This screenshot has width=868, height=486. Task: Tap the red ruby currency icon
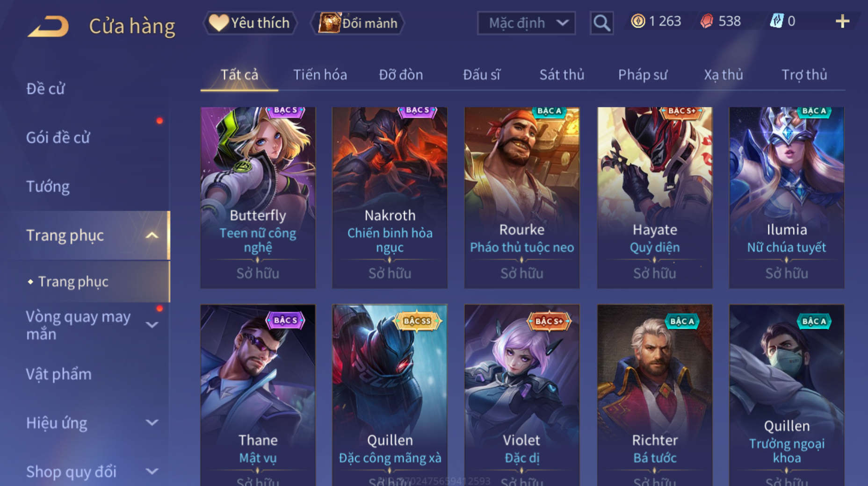click(707, 21)
